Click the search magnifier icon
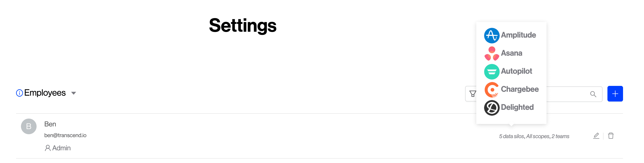The image size is (644, 163). pos(593,94)
